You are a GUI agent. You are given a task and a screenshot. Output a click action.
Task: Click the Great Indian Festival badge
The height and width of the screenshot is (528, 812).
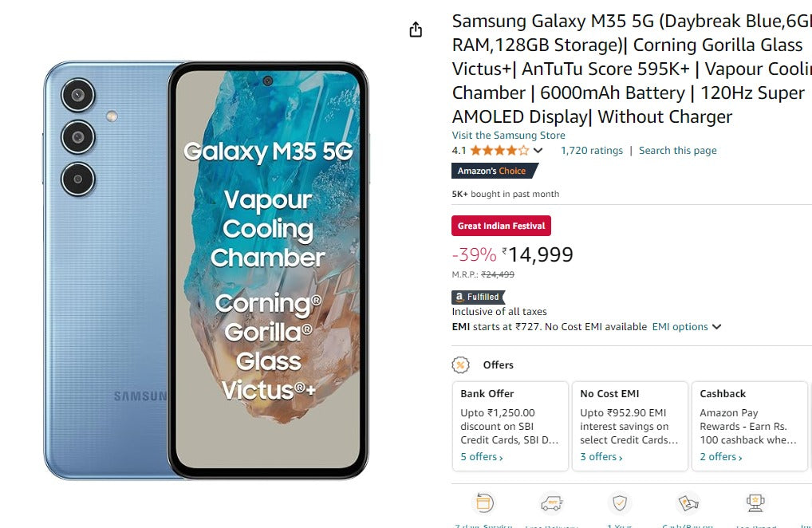501,226
